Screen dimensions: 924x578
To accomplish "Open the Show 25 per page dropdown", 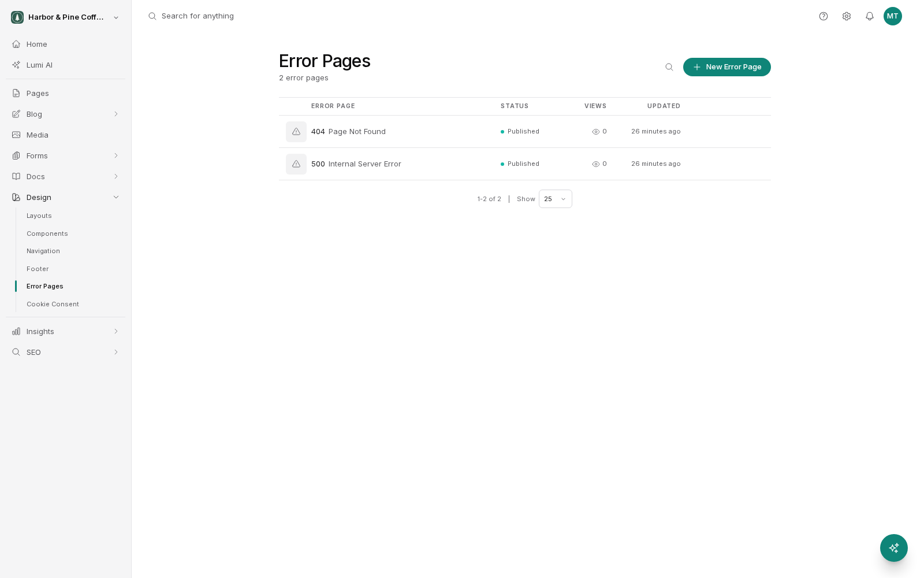I will [556, 199].
